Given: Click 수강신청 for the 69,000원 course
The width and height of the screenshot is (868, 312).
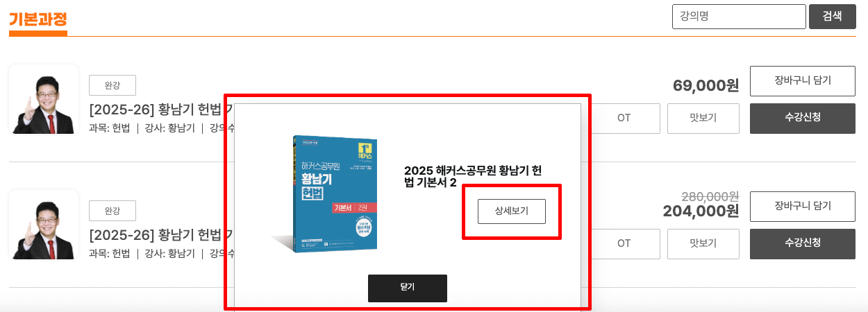Looking at the screenshot, I should click(803, 118).
